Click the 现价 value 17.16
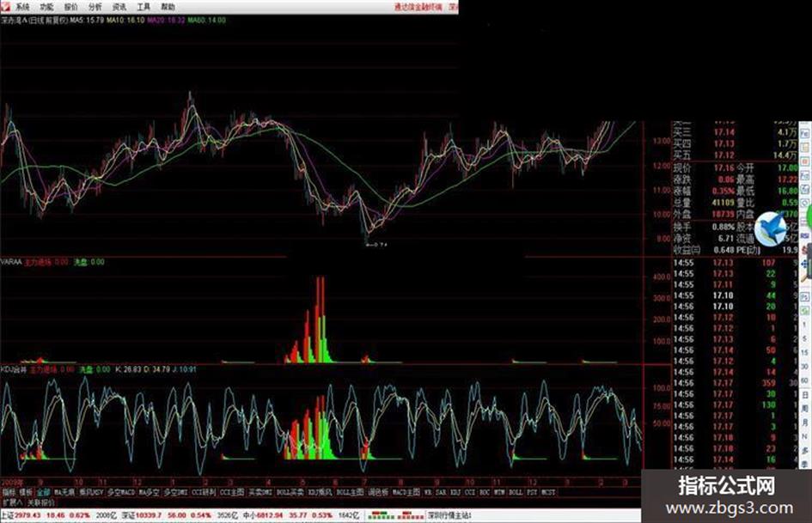Viewport: 812px width, 523px height. [724, 167]
